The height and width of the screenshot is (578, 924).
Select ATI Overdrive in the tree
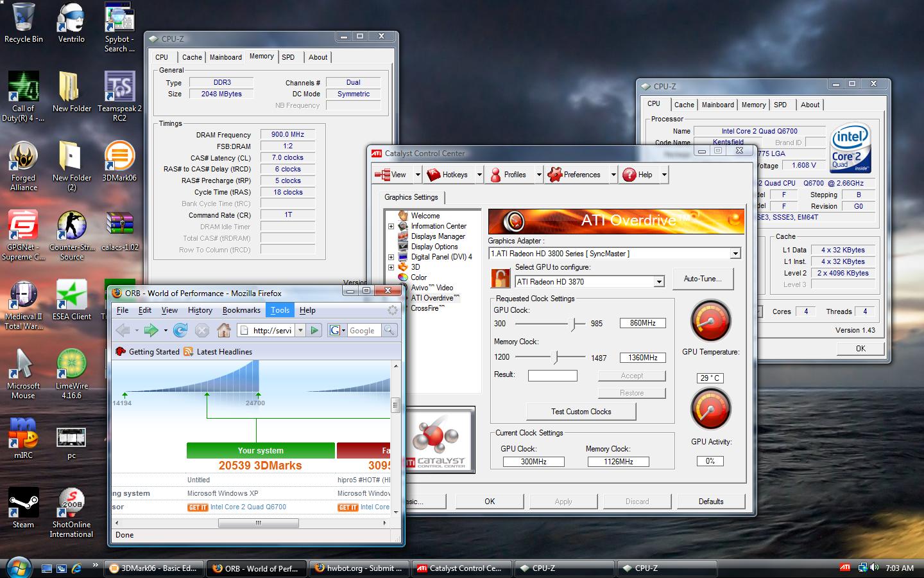pyautogui.click(x=435, y=298)
